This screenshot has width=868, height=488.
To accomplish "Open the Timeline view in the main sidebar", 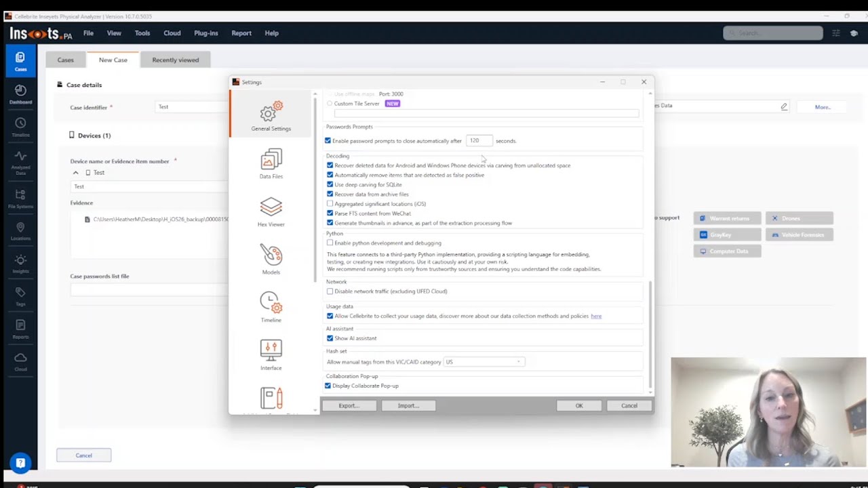I will [20, 127].
